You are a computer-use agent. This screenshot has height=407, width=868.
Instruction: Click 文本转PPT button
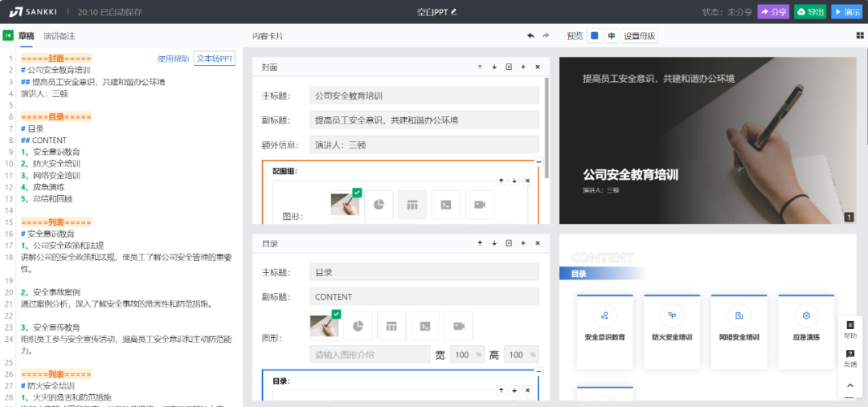[215, 59]
